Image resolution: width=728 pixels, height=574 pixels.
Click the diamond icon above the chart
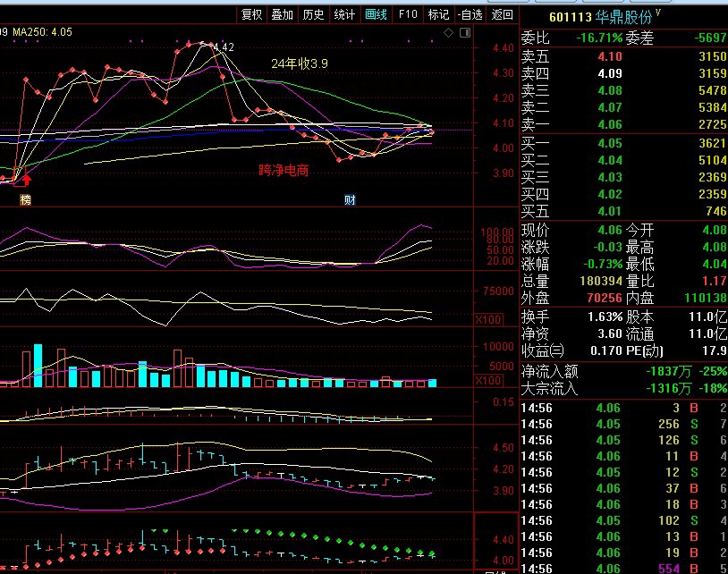tap(448, 32)
